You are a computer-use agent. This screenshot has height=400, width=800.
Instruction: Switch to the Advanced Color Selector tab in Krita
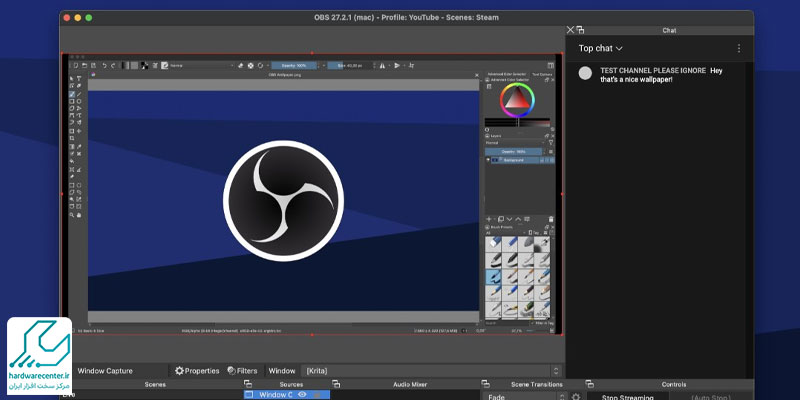[x=507, y=74]
